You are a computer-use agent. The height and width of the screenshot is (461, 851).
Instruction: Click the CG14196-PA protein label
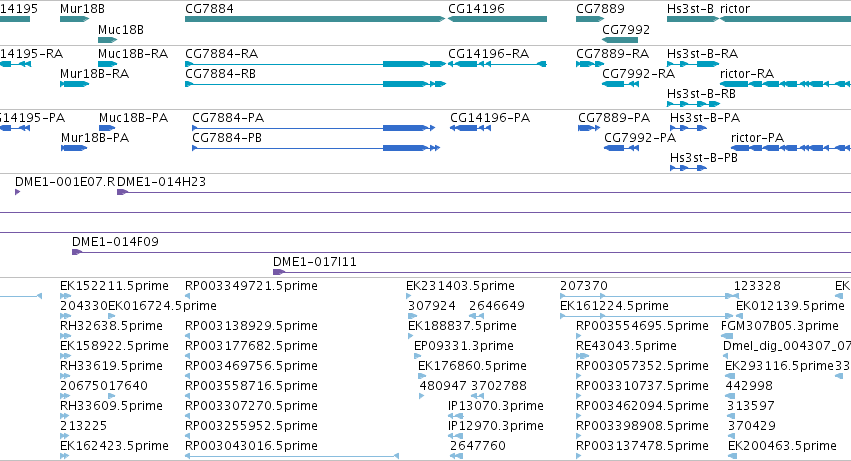(x=490, y=118)
